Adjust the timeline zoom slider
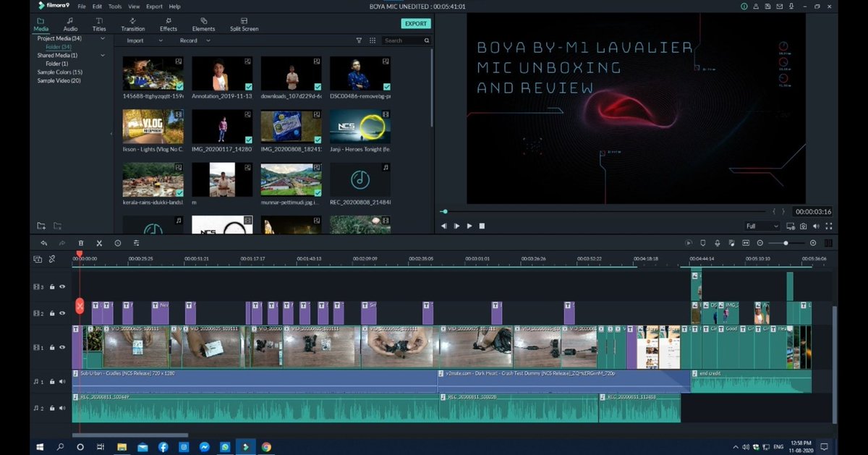 tap(786, 243)
